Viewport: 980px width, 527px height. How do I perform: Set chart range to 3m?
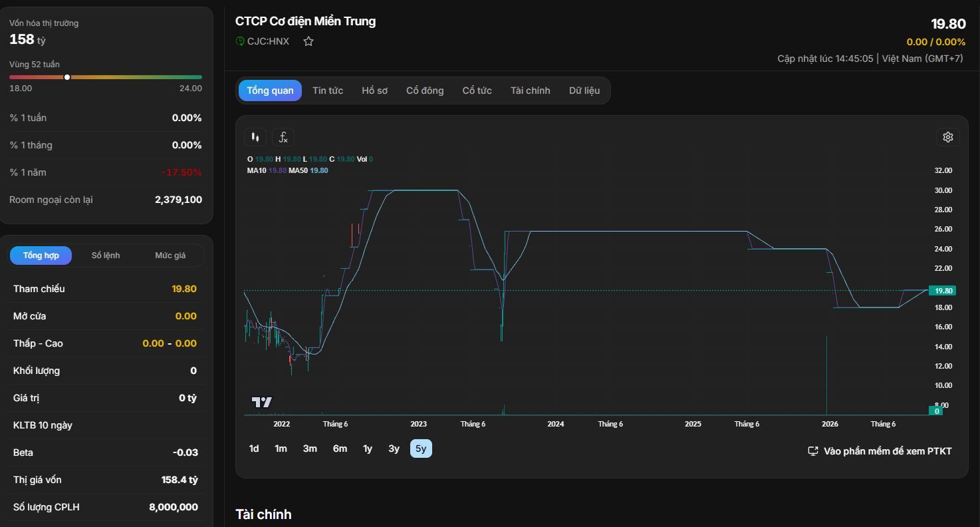(310, 448)
